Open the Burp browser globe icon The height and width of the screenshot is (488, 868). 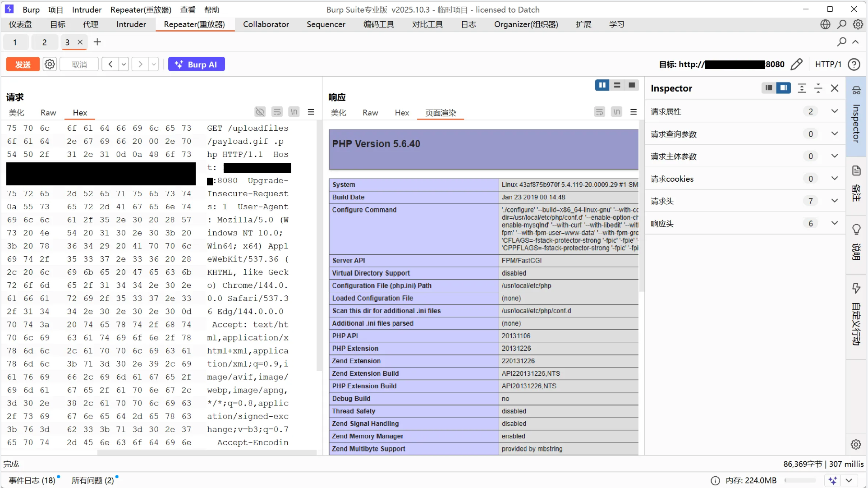click(825, 24)
